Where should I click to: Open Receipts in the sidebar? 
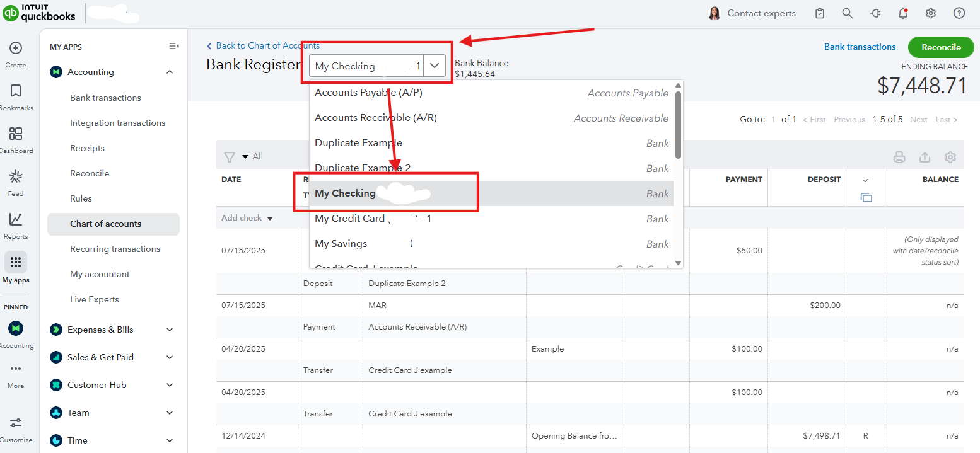tap(87, 148)
